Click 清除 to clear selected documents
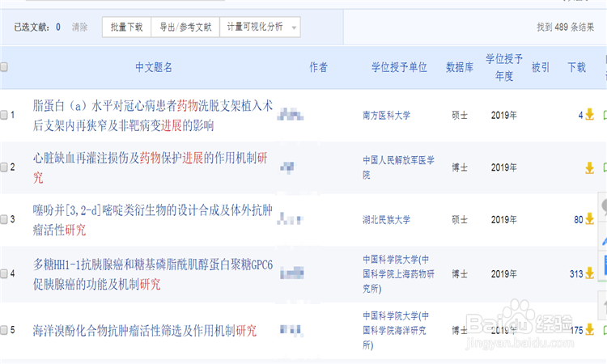 click(80, 27)
